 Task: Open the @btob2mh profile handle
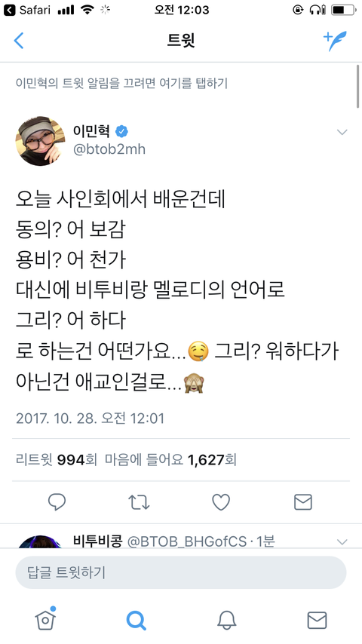coord(109,149)
